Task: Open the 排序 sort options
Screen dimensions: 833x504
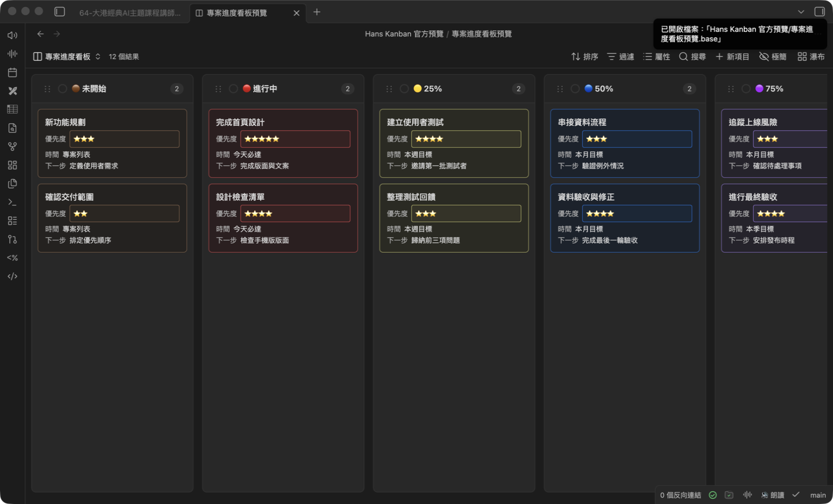Action: click(x=584, y=57)
